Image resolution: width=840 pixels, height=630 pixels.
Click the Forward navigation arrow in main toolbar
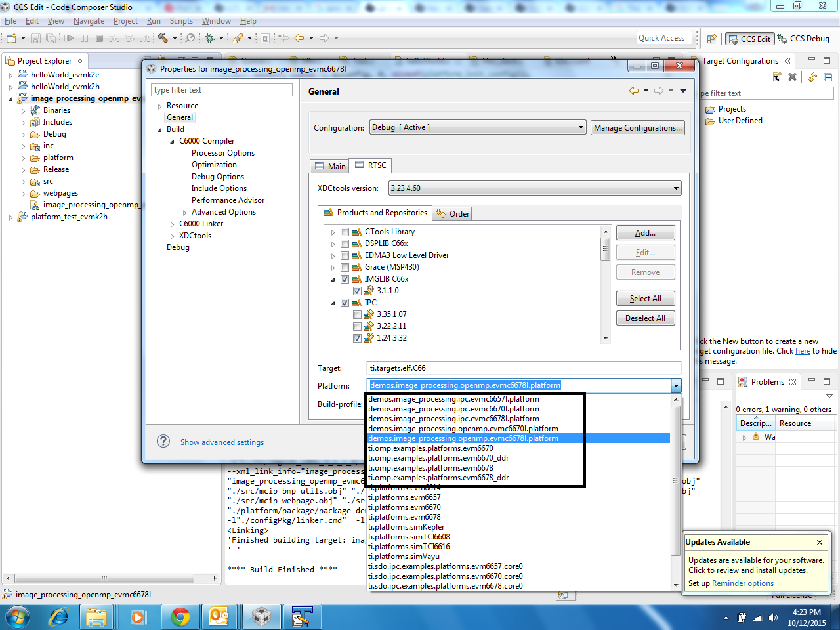[x=324, y=38]
